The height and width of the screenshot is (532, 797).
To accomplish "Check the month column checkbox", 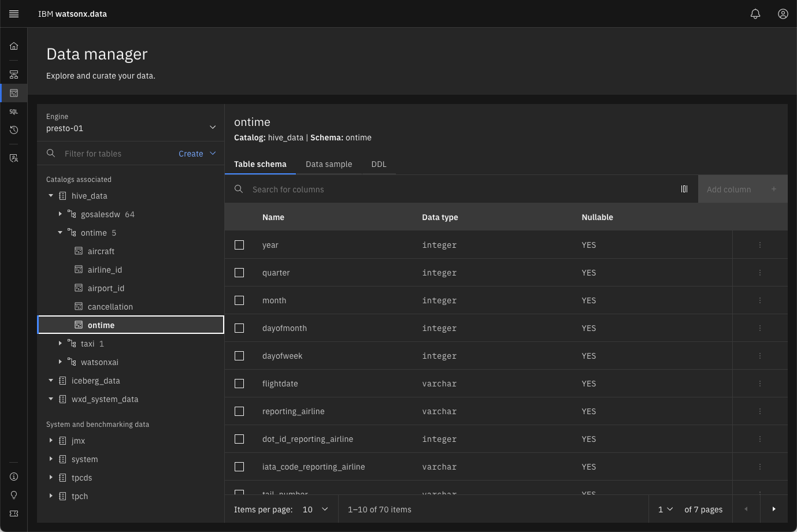I will 239,300.
